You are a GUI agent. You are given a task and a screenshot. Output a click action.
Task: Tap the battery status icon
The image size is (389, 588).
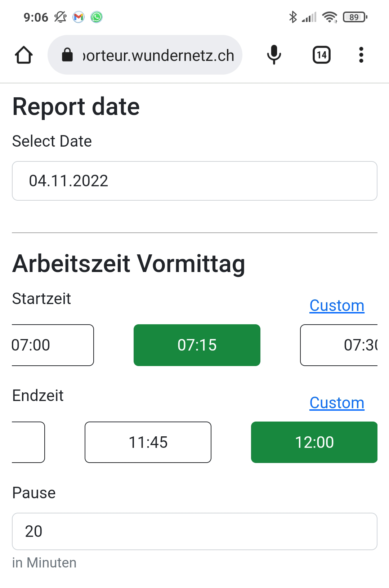click(355, 17)
